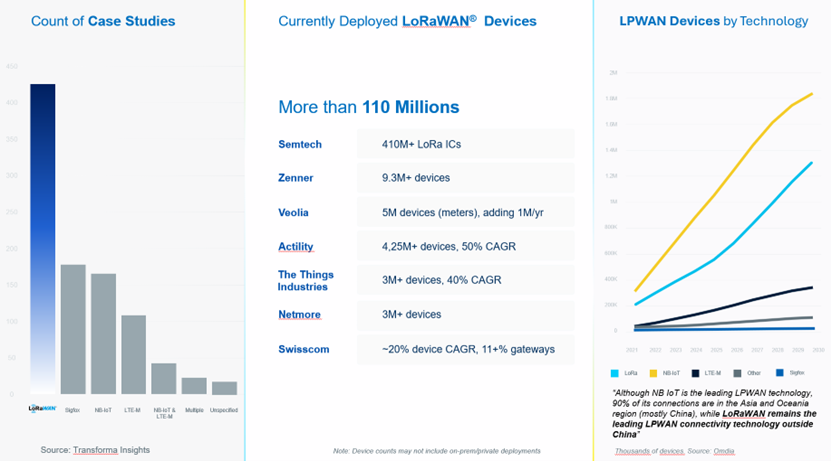Click the 'NB-IoT' label under the bar chart

click(x=103, y=410)
